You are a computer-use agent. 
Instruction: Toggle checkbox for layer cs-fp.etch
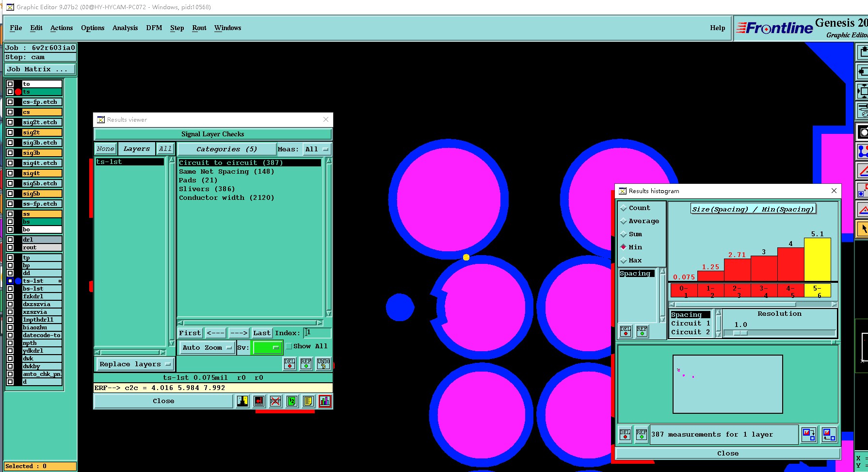[10, 102]
